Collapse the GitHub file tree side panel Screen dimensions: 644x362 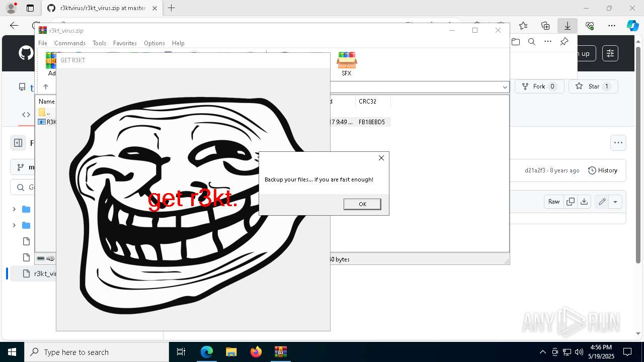pyautogui.click(x=18, y=143)
